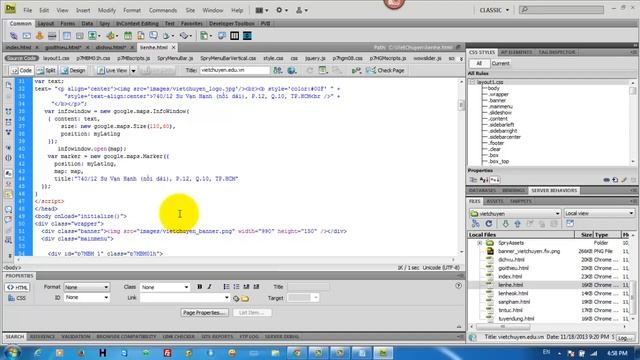
Task: Select All mode in CSS Styles
Action: [479, 63]
